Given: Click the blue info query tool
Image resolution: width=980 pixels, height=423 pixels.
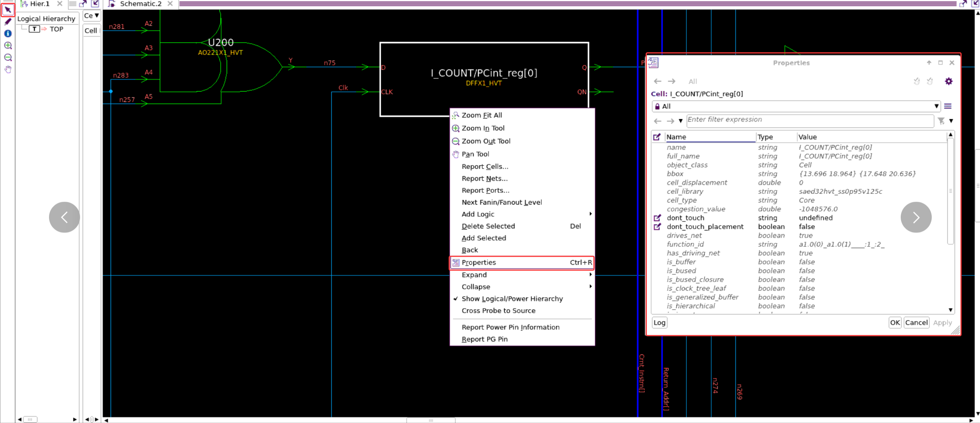Looking at the screenshot, I should [8, 34].
